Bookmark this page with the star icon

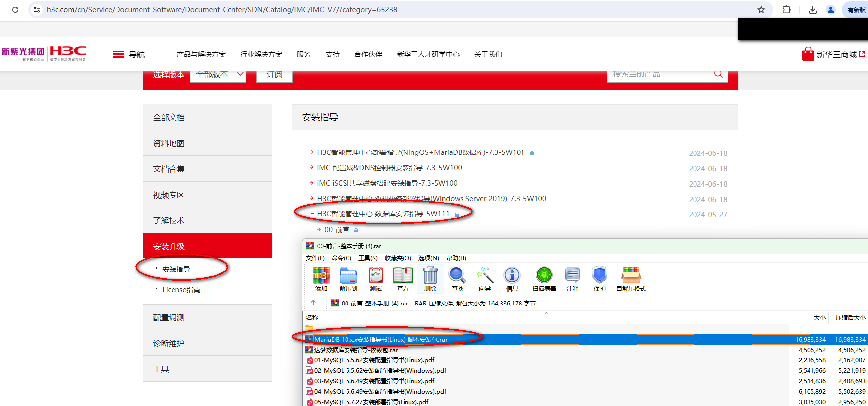pos(761,10)
